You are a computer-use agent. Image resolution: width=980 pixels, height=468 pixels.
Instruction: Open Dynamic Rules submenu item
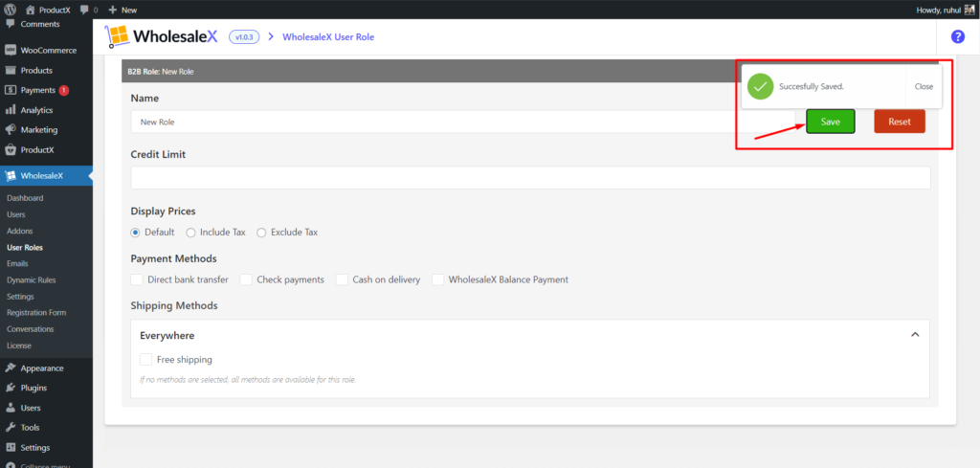[32, 279]
